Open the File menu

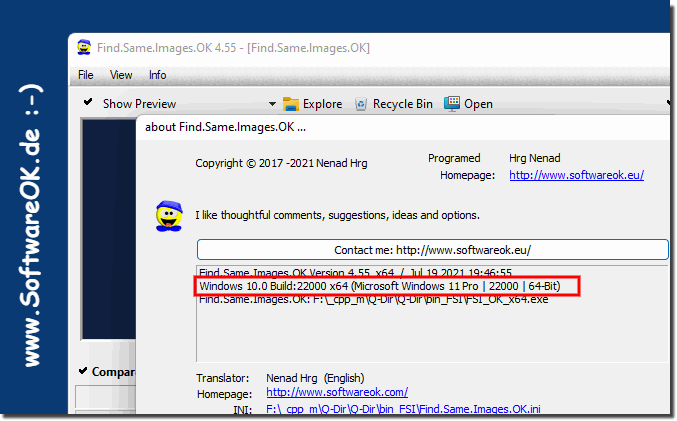[85, 75]
